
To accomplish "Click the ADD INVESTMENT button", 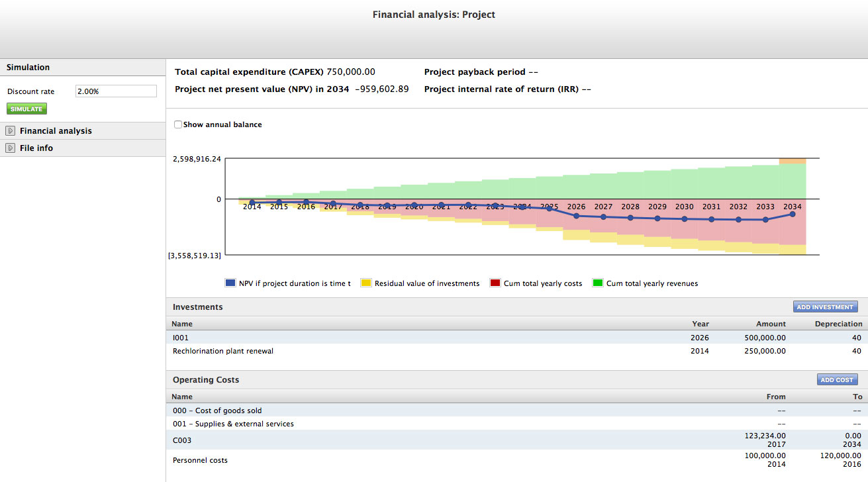I will [x=826, y=307].
